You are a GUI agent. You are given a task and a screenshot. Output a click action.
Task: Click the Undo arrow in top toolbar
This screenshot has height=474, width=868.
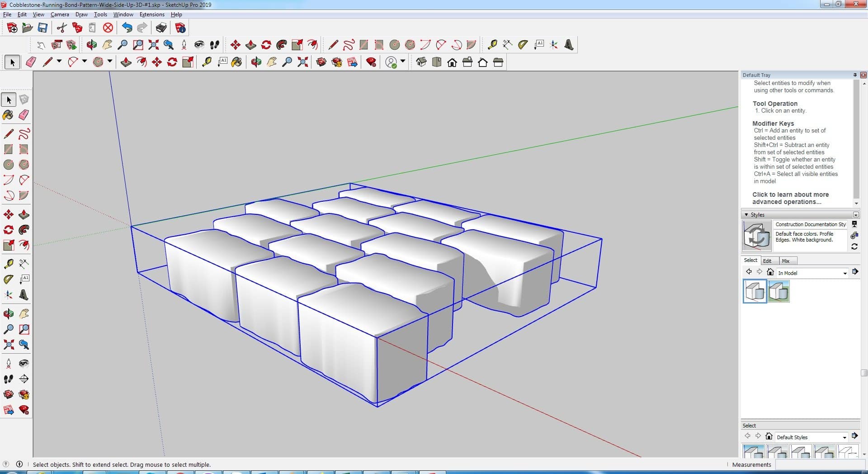(127, 28)
